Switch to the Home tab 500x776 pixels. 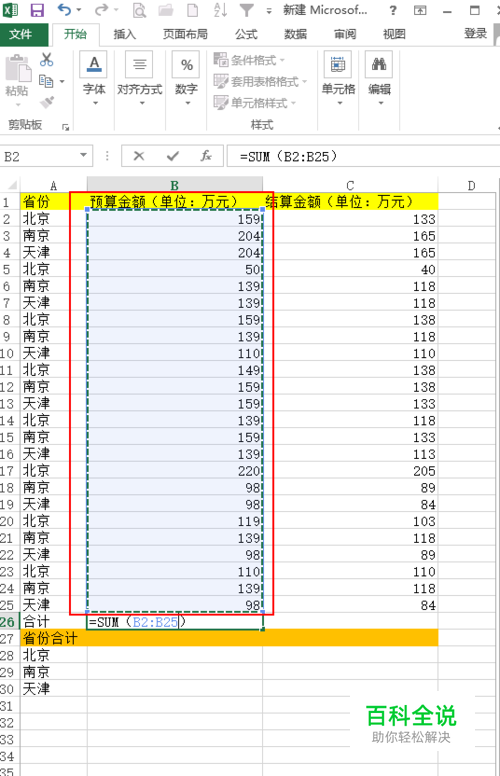[75, 34]
